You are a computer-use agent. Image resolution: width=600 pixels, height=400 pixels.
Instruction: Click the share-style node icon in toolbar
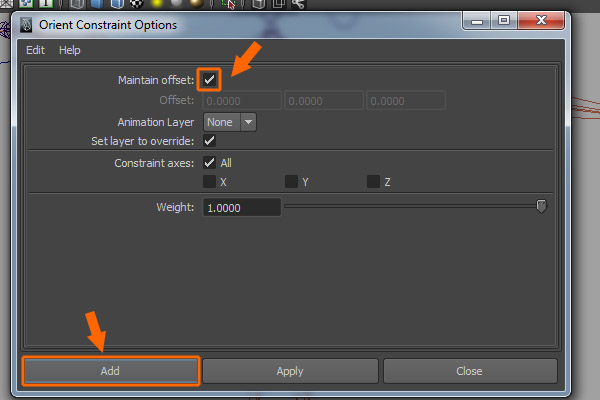click(x=298, y=4)
